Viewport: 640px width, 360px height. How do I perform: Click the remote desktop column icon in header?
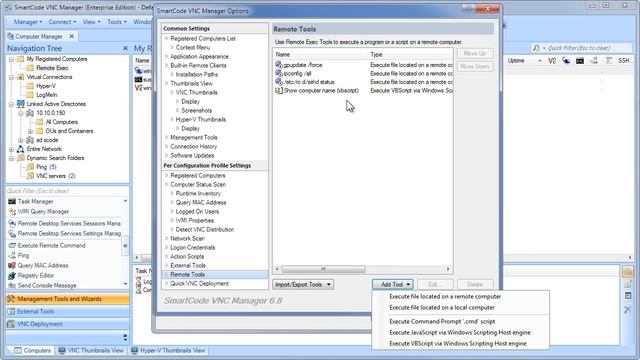click(566, 60)
